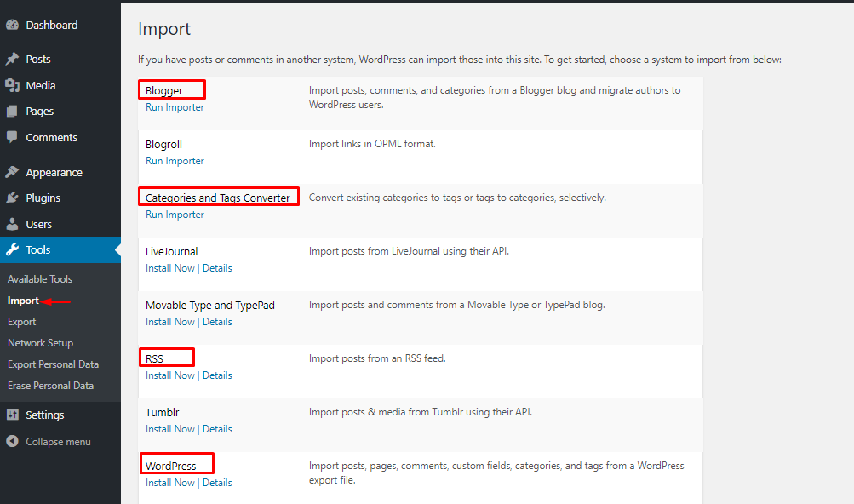This screenshot has width=854, height=504.
Task: Switch to the Export submenu
Action: [x=21, y=321]
